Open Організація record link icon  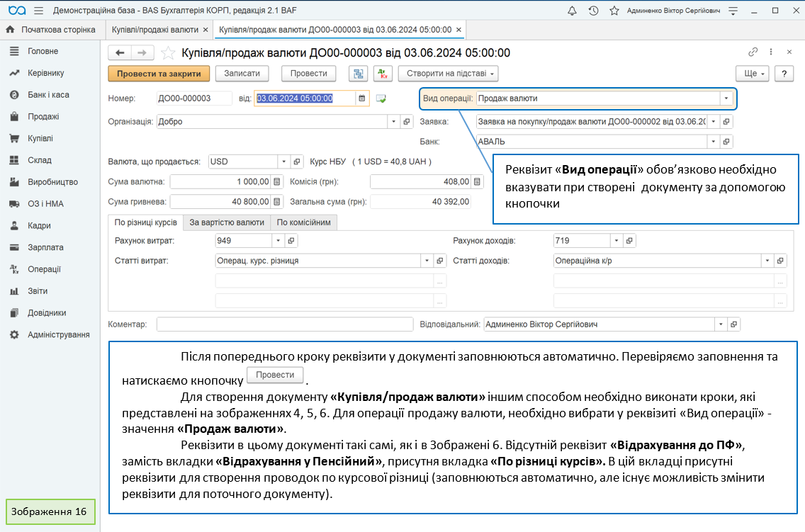coord(407,122)
